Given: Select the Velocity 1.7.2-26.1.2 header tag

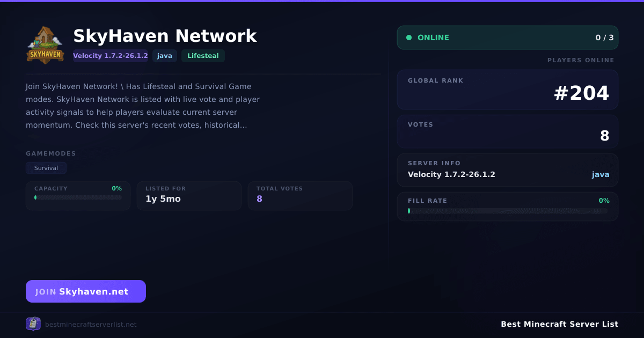Looking at the screenshot, I should pos(111,56).
